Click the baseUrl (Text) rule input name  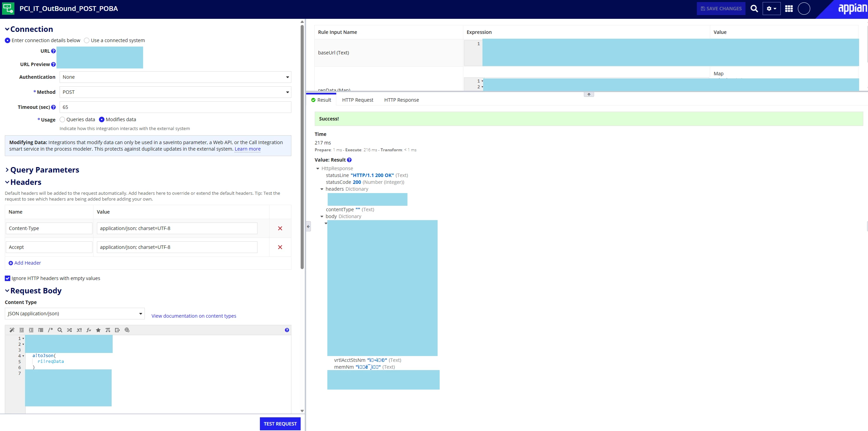click(334, 53)
